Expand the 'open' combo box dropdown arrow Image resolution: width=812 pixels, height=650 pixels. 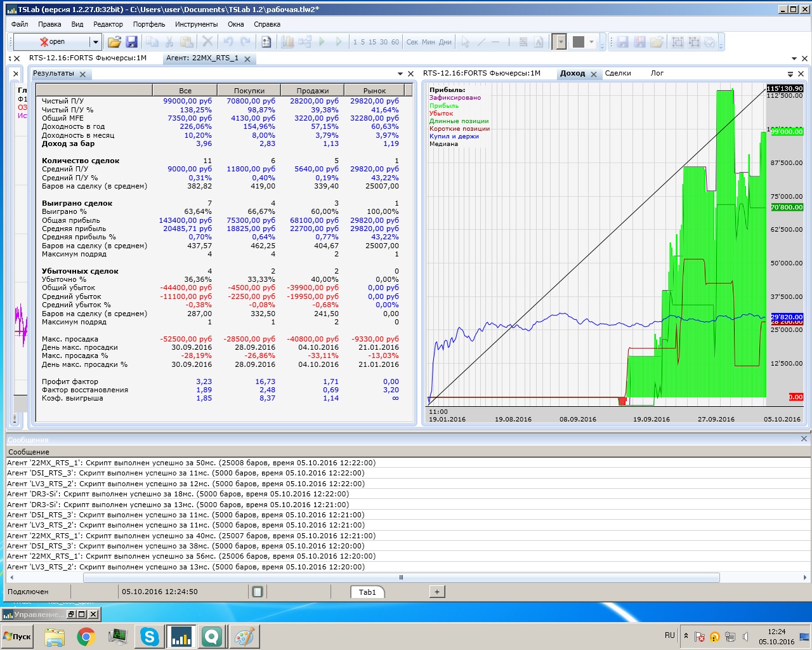(x=95, y=42)
